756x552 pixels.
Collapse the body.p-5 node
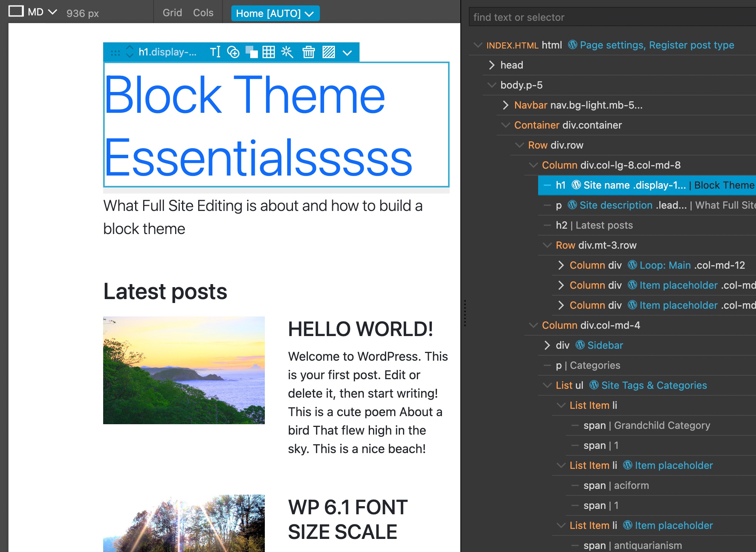492,85
